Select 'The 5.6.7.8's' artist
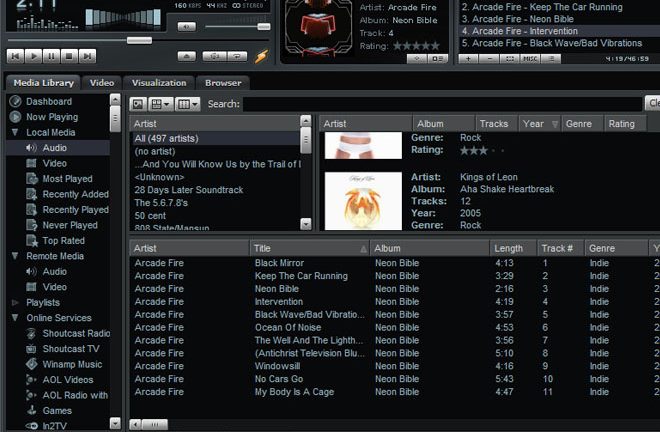 coord(216,203)
